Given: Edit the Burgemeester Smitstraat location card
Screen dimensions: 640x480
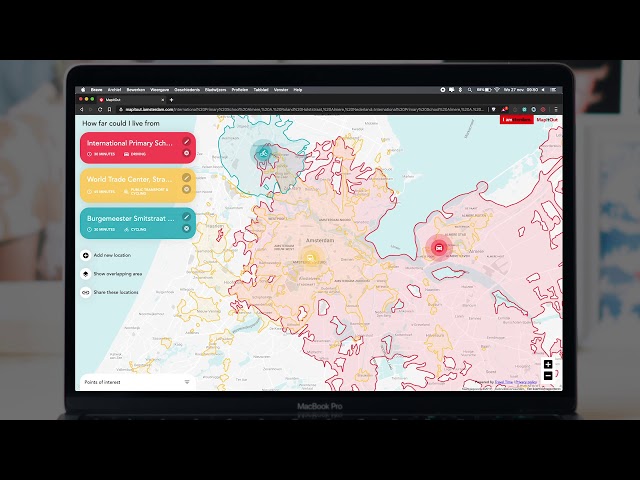Looking at the screenshot, I should click(x=187, y=217).
